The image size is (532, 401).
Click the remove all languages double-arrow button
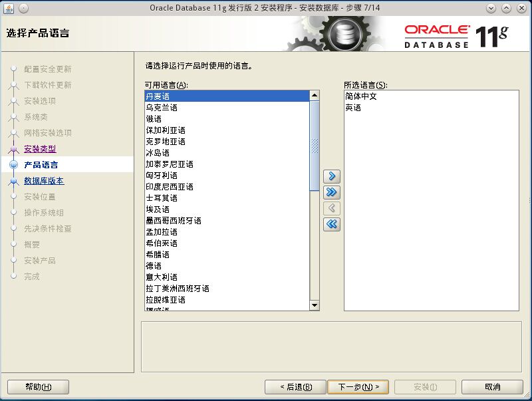point(331,224)
